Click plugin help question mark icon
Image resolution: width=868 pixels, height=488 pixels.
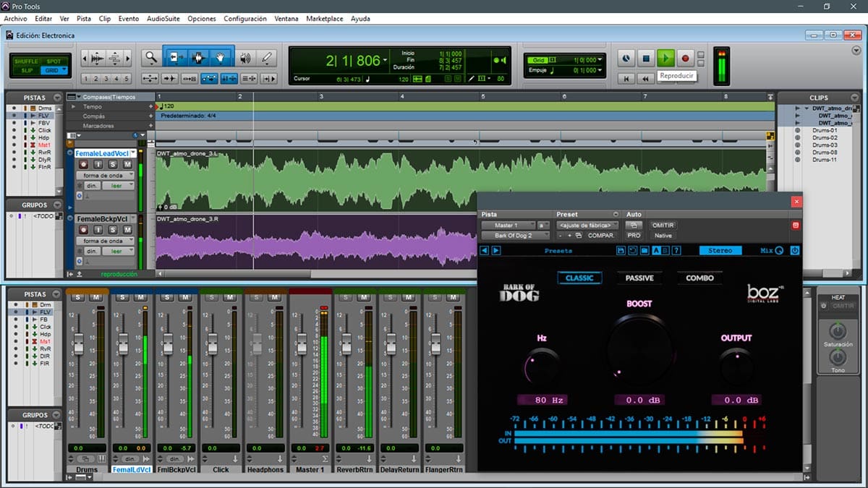click(x=676, y=250)
